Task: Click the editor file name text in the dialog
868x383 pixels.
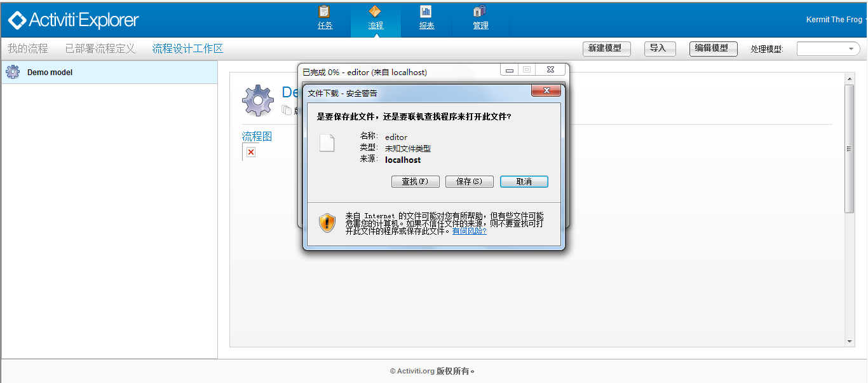Action: pos(396,137)
